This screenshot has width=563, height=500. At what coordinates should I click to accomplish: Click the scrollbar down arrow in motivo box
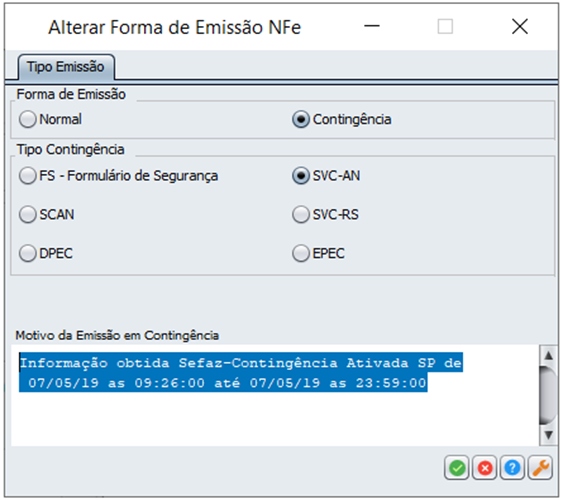coord(548,435)
